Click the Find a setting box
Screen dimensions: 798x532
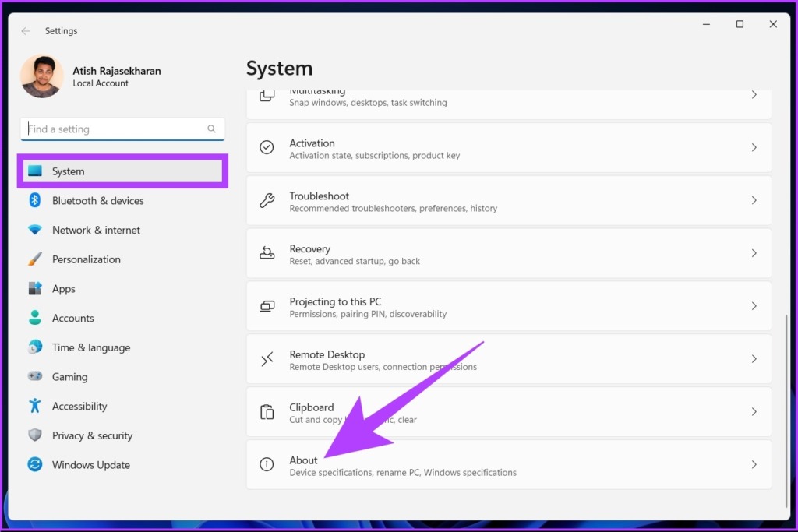tap(122, 129)
